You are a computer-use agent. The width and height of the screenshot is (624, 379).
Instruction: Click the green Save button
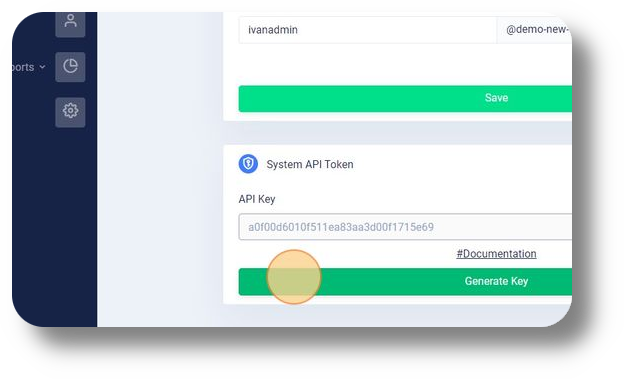[x=405, y=98]
